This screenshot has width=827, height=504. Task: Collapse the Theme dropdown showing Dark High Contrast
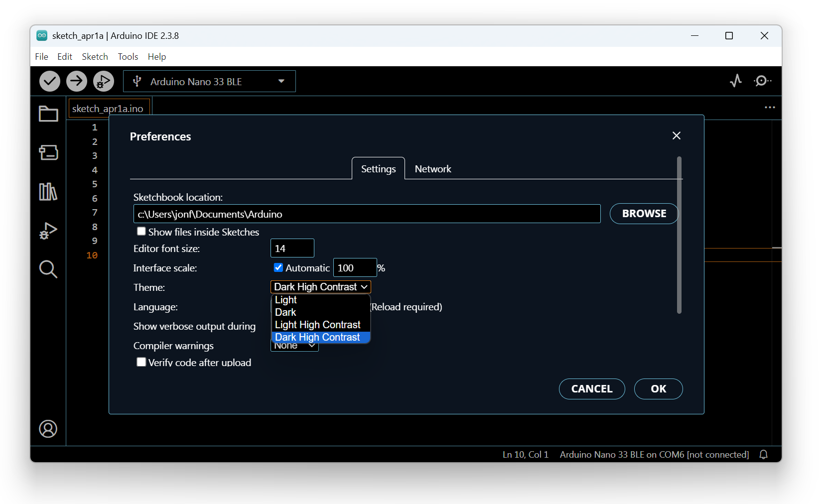[321, 287]
